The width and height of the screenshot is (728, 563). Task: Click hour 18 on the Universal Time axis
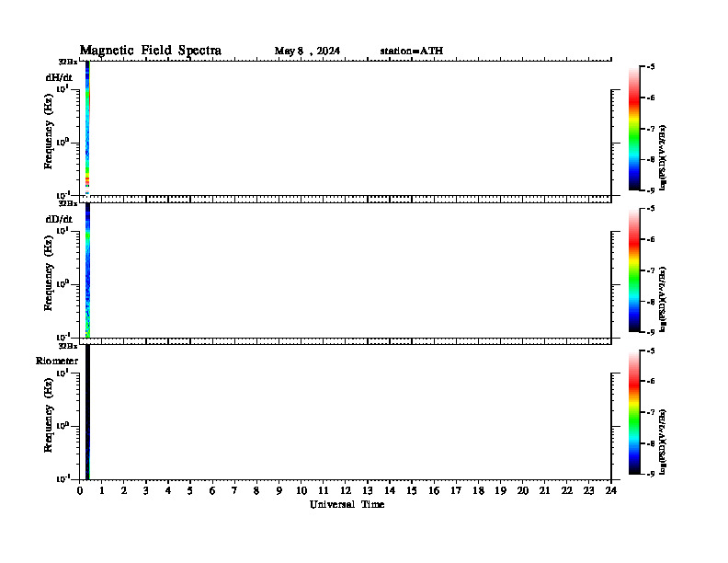[x=478, y=490]
